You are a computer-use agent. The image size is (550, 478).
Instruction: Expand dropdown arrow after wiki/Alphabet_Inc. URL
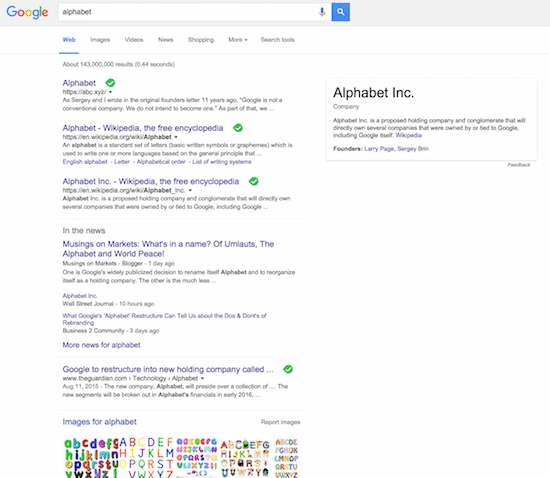190,190
